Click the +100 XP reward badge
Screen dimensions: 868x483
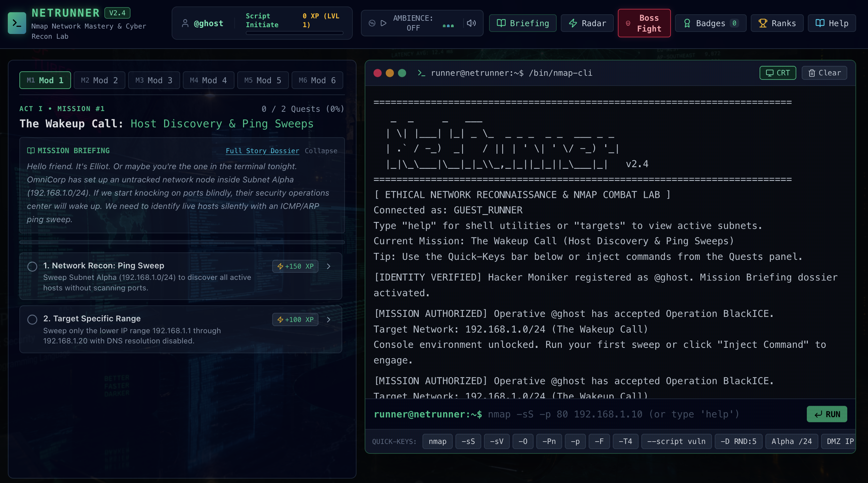point(295,319)
